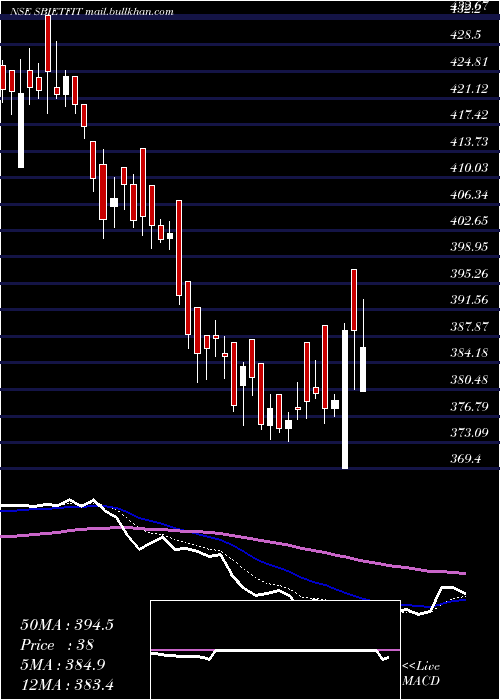Click the 373.09 price axis label
Image resolution: width=500 pixels, height=700 pixels.
tap(468, 433)
